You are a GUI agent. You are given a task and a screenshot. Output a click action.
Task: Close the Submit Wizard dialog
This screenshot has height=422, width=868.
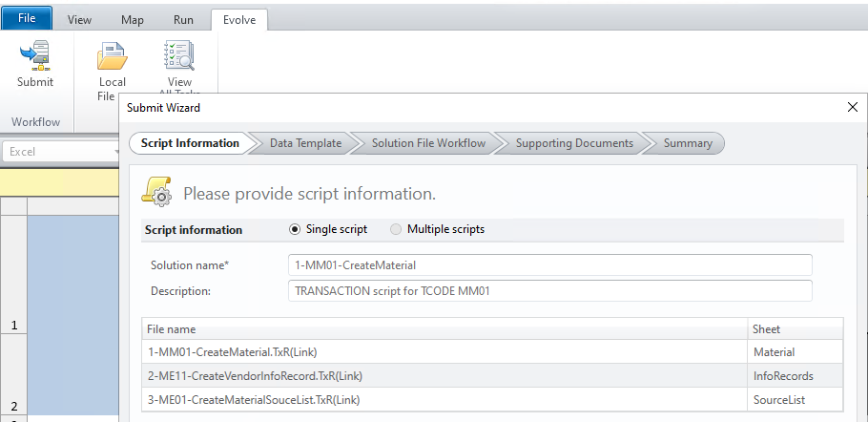coord(853,108)
